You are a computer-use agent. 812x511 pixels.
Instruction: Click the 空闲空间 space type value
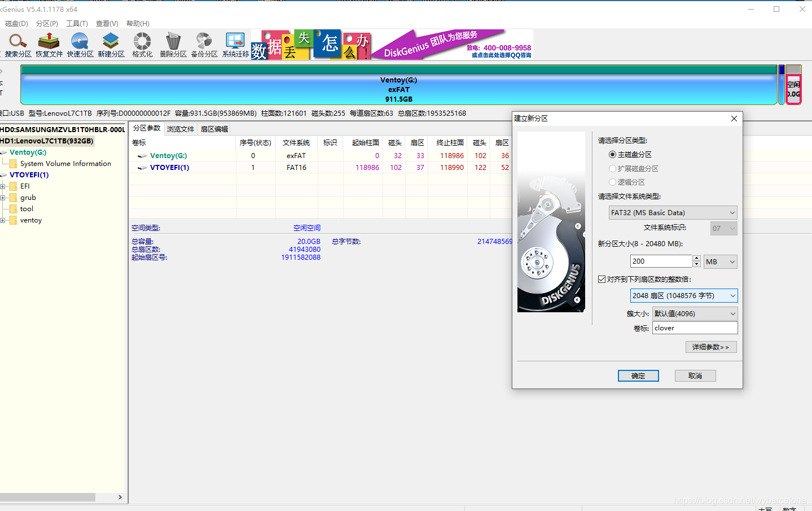click(307, 228)
